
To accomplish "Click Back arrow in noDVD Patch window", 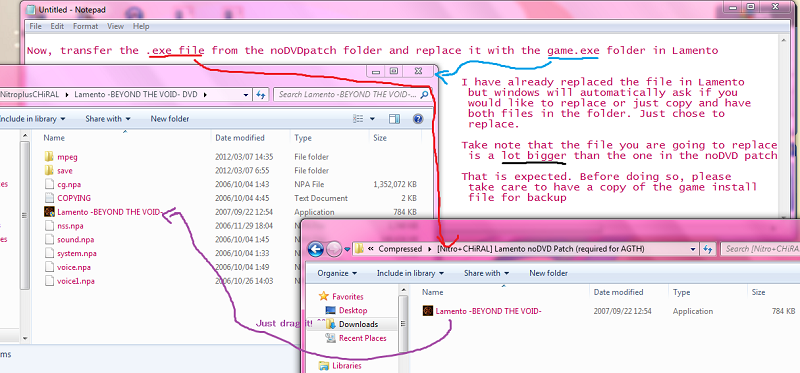I will (x=316, y=249).
